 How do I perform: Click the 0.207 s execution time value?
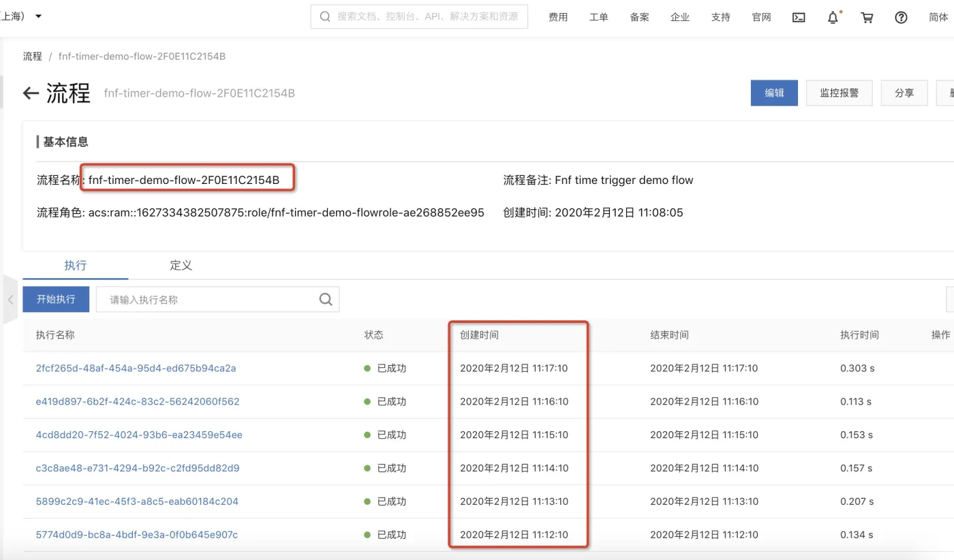(857, 502)
